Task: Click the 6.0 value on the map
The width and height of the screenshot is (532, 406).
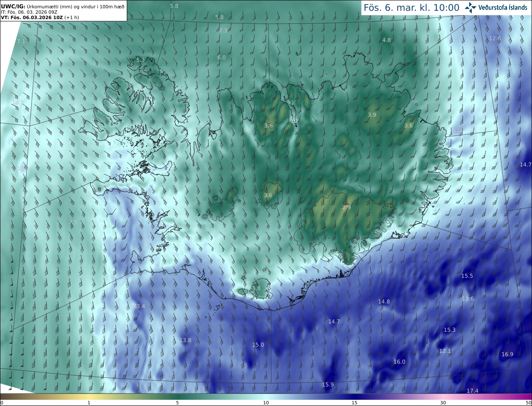Action: tap(222, 58)
